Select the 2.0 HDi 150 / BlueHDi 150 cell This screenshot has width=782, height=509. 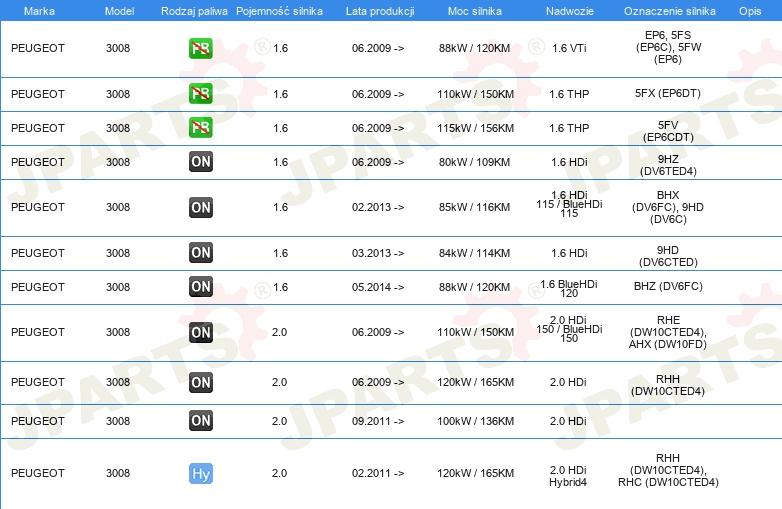tap(569, 329)
